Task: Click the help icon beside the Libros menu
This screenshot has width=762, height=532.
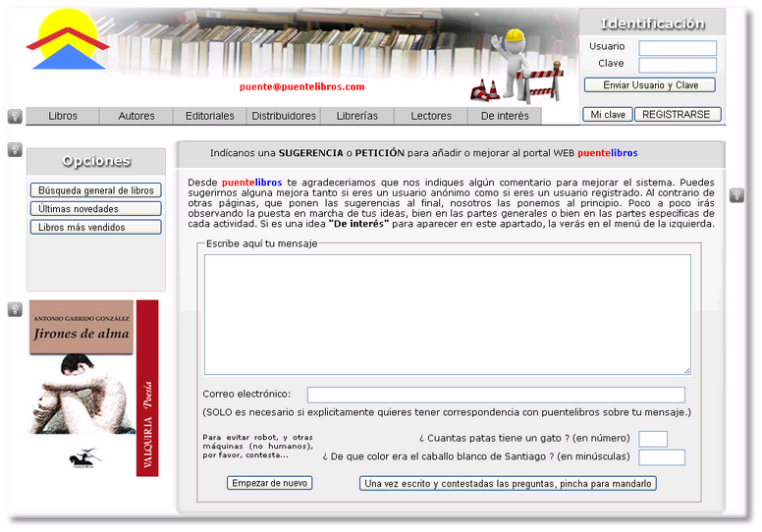Action: pos(15,117)
